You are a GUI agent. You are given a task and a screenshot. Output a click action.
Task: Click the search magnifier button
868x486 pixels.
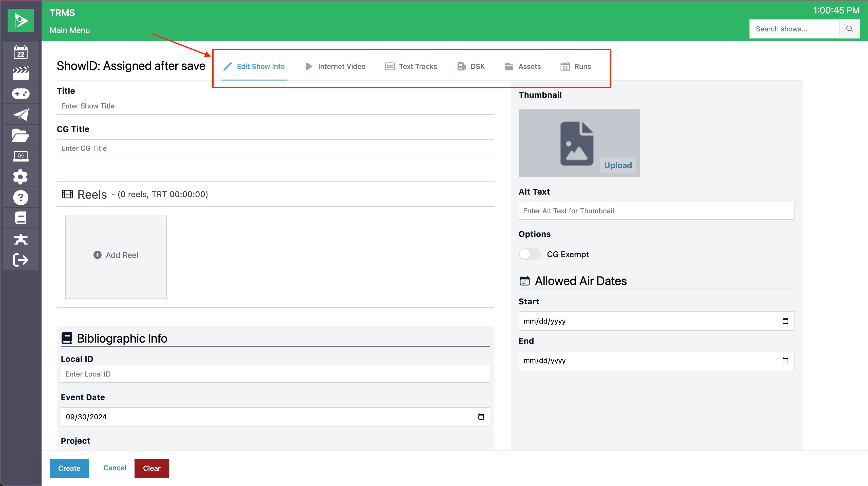click(x=849, y=29)
